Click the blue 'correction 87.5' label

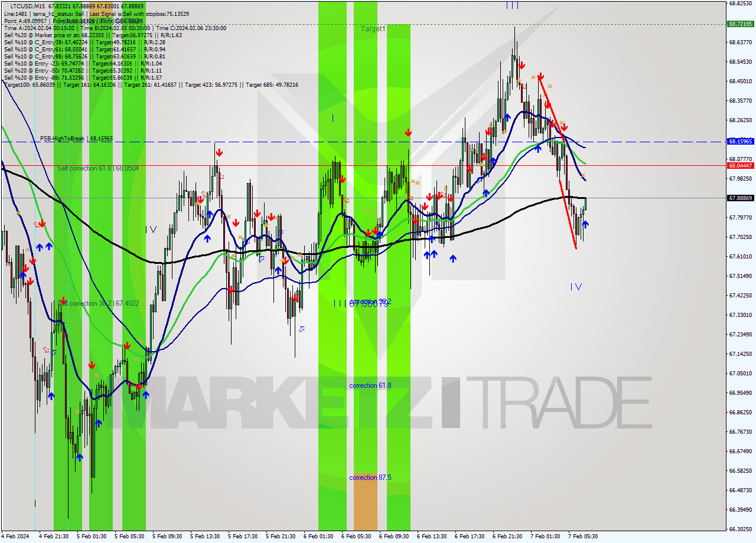pyautogui.click(x=370, y=477)
